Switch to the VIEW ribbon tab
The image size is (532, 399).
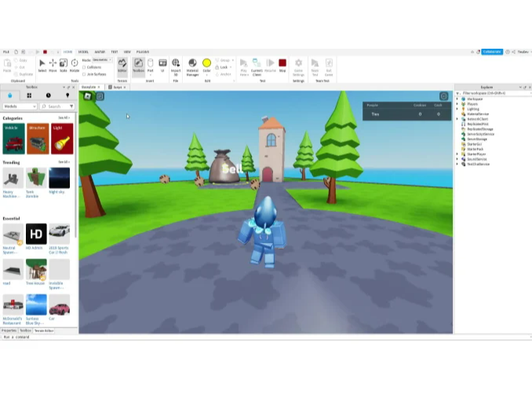pyautogui.click(x=127, y=52)
